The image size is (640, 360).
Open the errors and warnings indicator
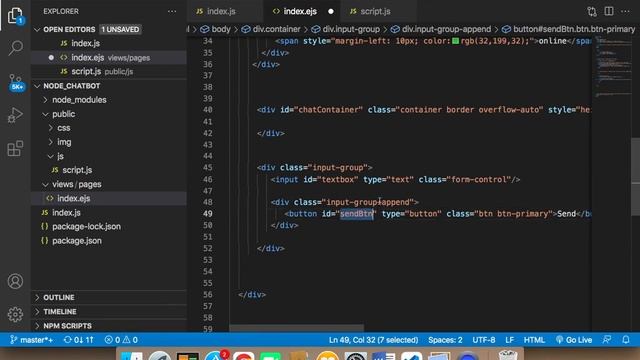tap(121, 340)
